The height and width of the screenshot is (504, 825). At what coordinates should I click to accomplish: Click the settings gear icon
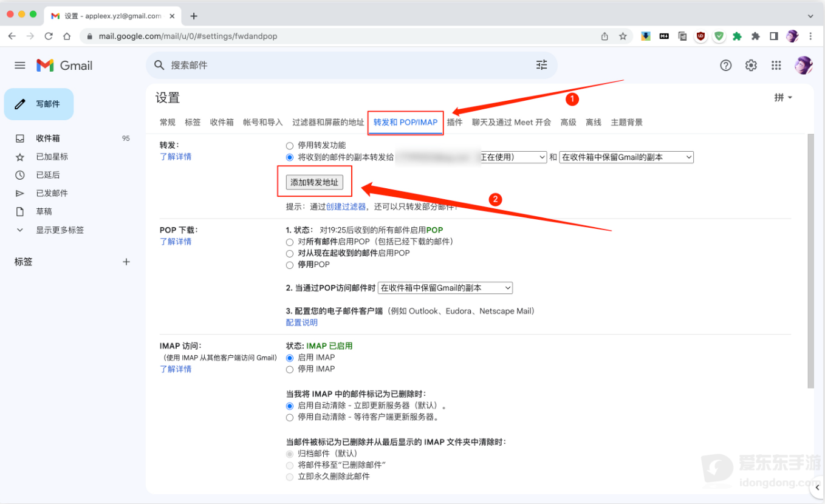coord(751,65)
